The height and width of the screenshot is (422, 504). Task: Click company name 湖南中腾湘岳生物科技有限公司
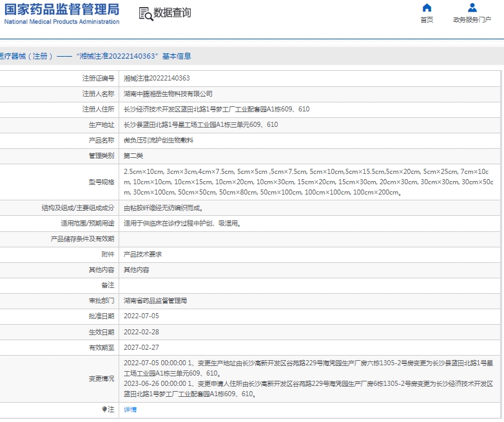(168, 93)
